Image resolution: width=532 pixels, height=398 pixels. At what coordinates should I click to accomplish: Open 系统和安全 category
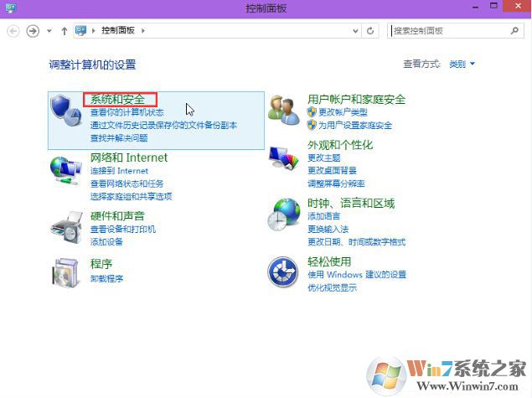117,100
